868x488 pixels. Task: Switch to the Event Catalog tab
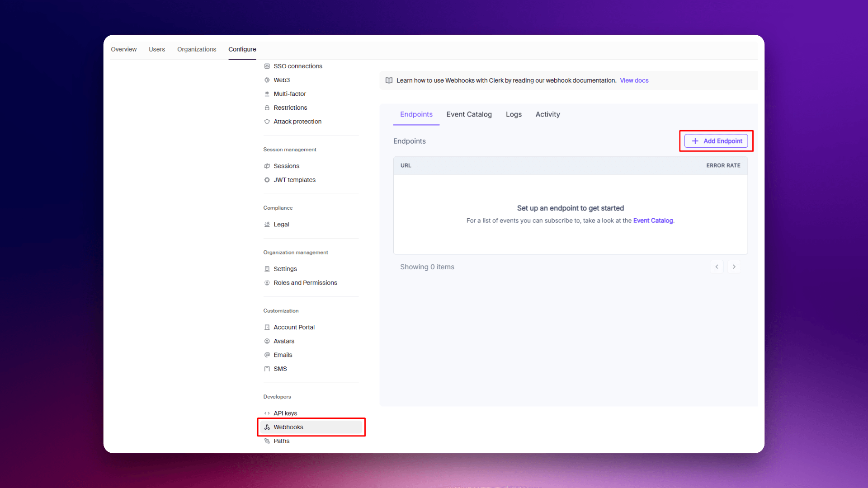(x=469, y=114)
